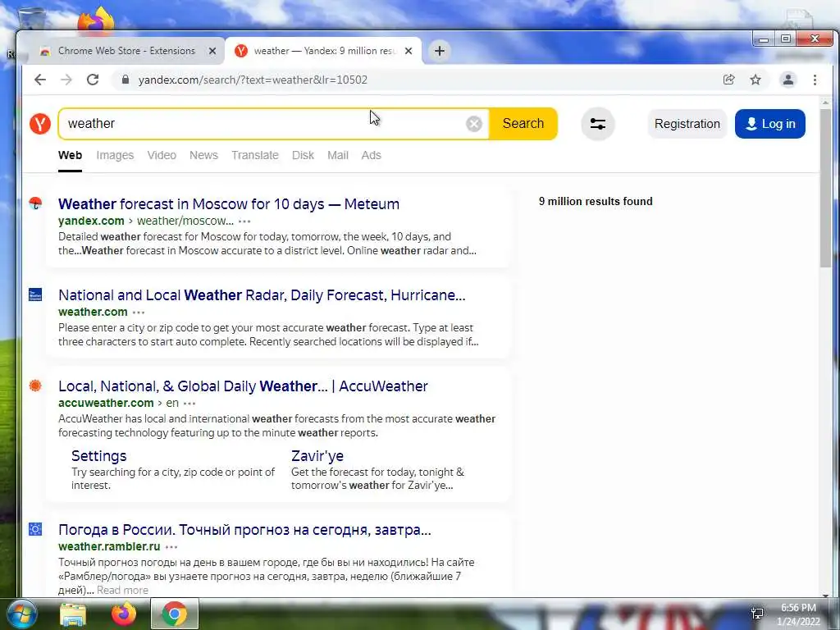Click the lock icon in address bar

coord(126,80)
